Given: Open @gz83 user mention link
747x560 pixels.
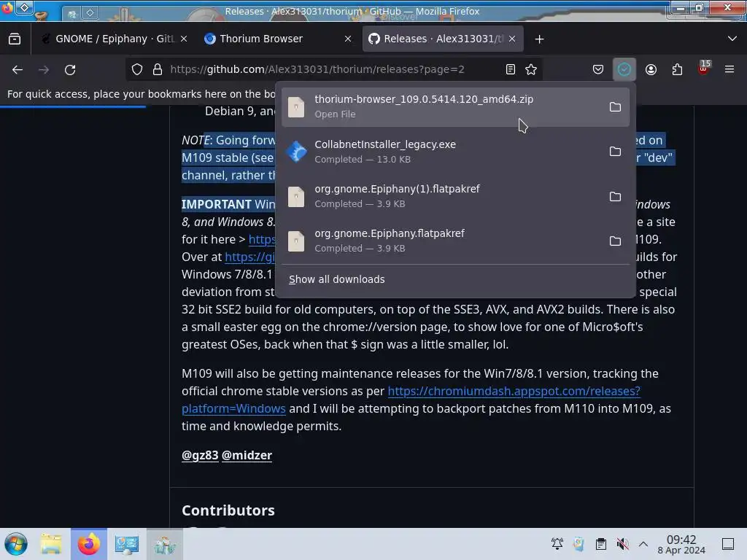Looking at the screenshot, I should (200, 455).
